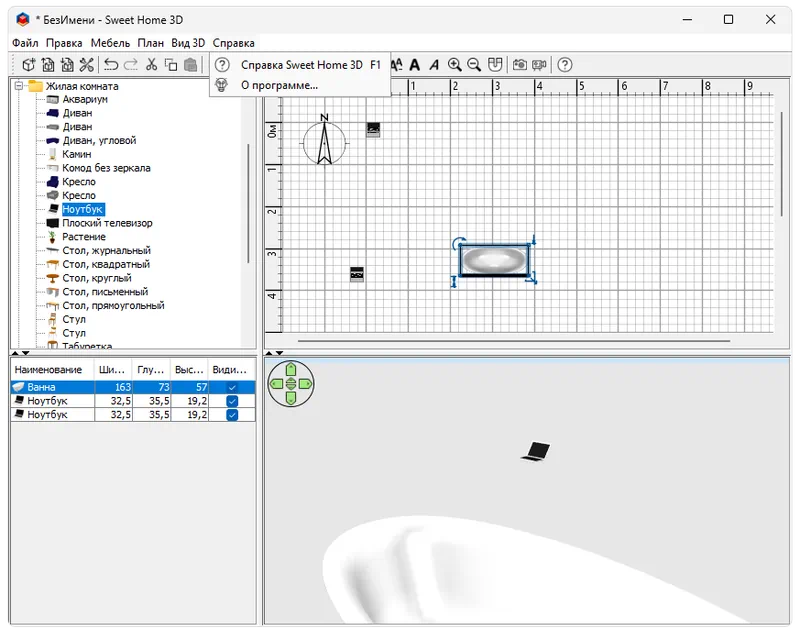Click the Redo arrow in the toolbar
Image resolution: width=800 pixels, height=630 pixels.
click(x=131, y=65)
